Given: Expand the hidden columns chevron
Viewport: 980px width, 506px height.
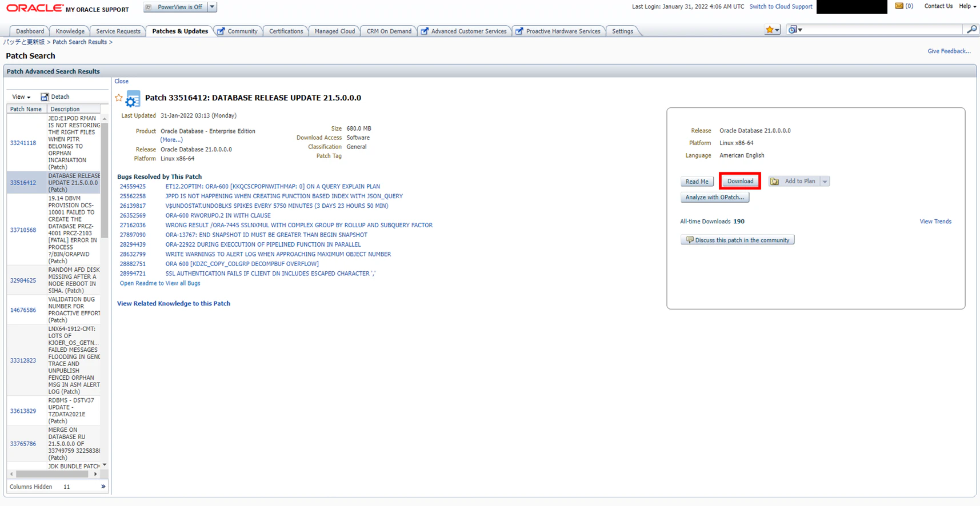Looking at the screenshot, I should pyautogui.click(x=103, y=487).
